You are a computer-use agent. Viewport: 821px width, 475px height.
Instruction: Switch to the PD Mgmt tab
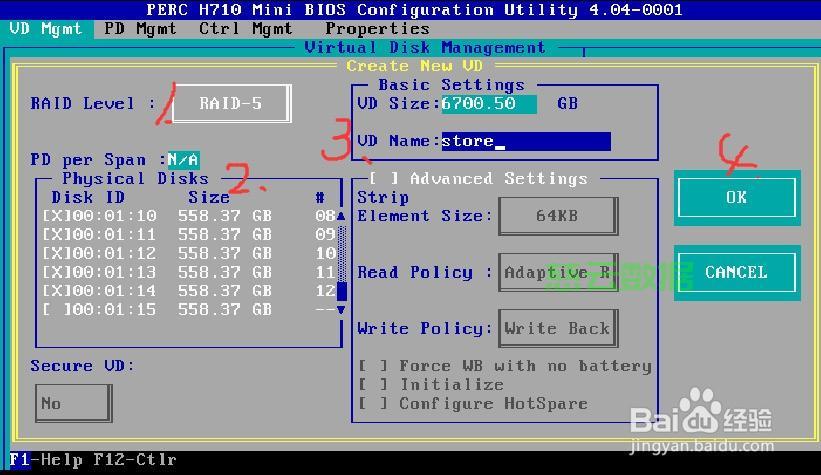(x=140, y=29)
